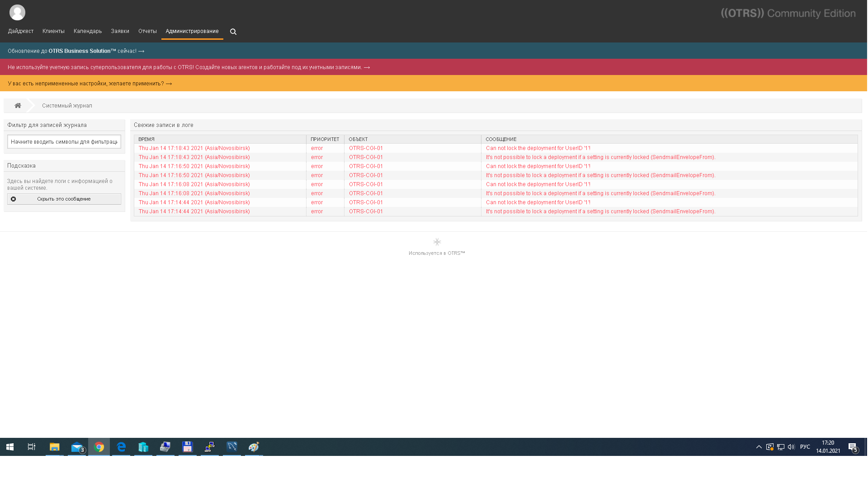Select the last 17:14:44 log entry time
The height and width of the screenshot is (488, 868).
point(194,211)
